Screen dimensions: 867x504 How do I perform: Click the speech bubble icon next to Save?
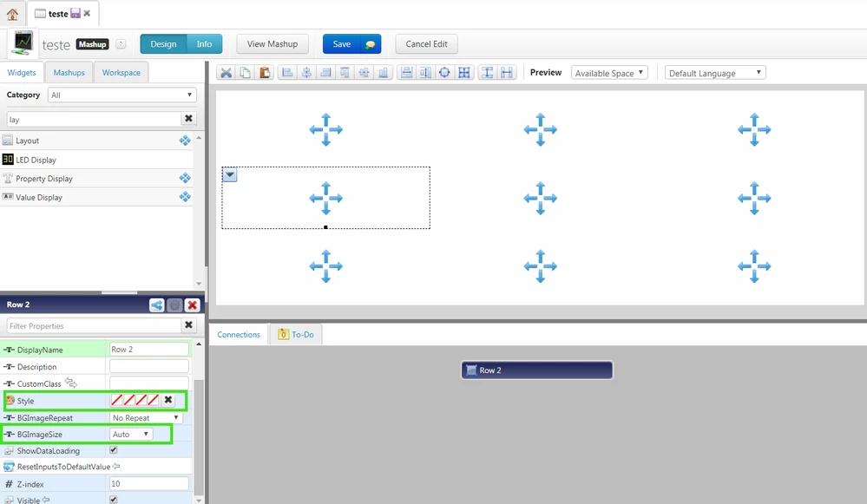(x=370, y=44)
